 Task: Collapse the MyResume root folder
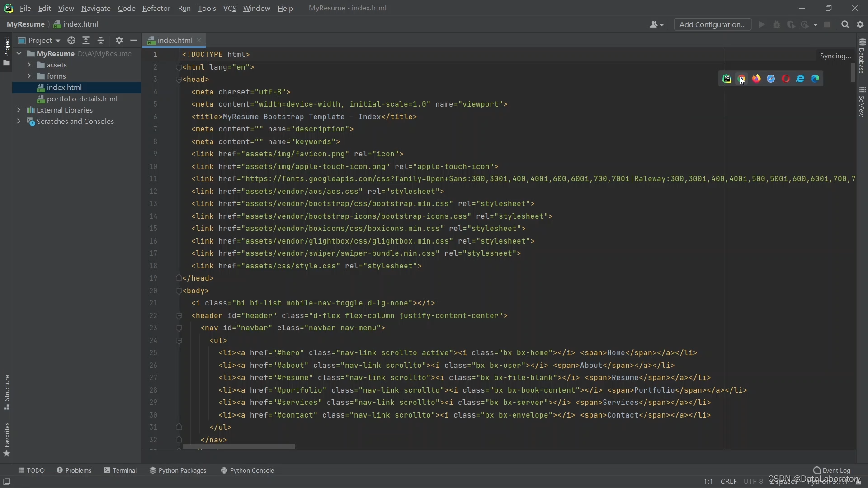coord(19,53)
